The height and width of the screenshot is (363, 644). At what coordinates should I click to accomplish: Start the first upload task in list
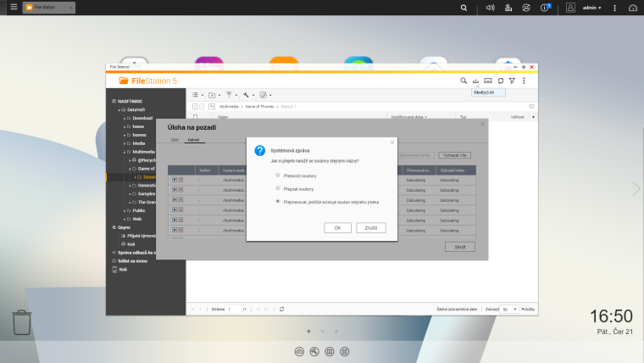tap(175, 180)
